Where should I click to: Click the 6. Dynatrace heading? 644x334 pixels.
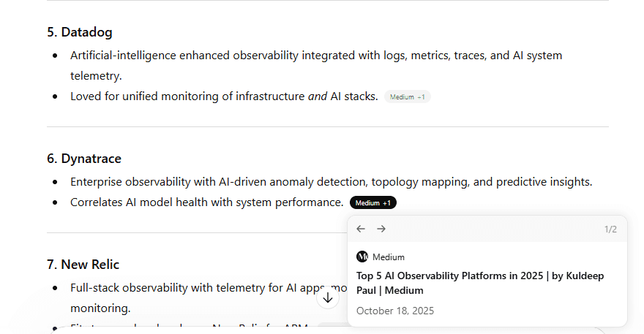84,159
